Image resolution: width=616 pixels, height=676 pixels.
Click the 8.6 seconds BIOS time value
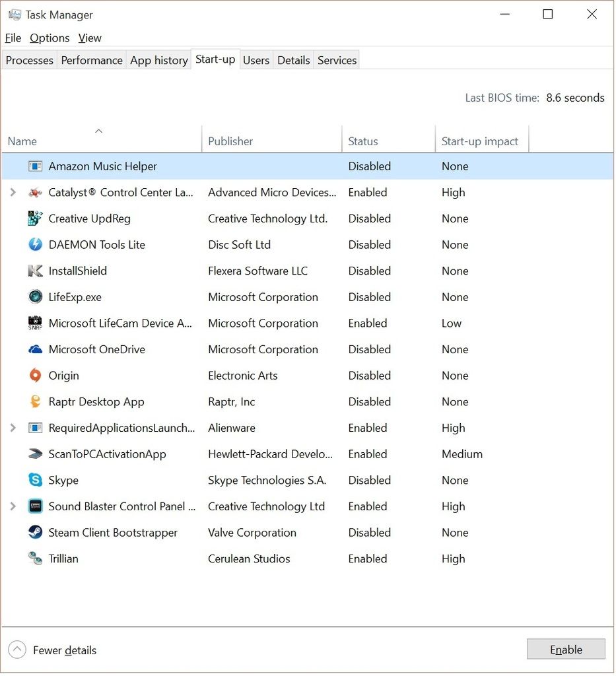(576, 98)
